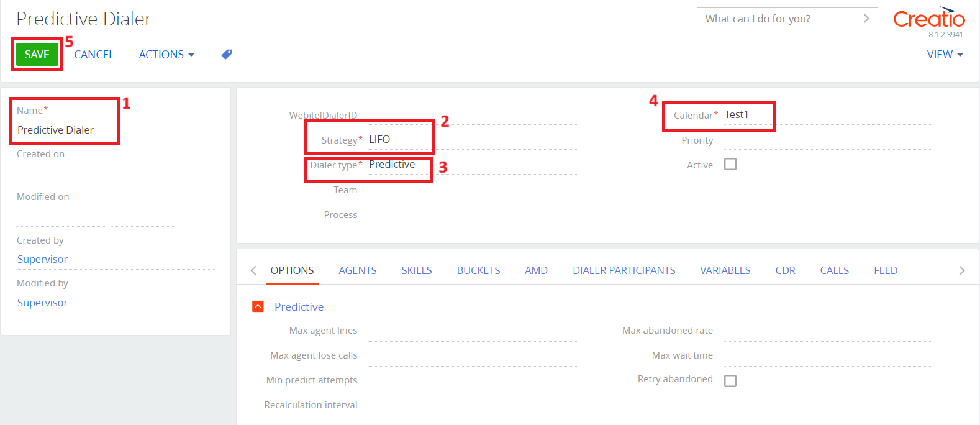Click the command line arrow icon
This screenshot has width=980, height=425.
[x=866, y=19]
